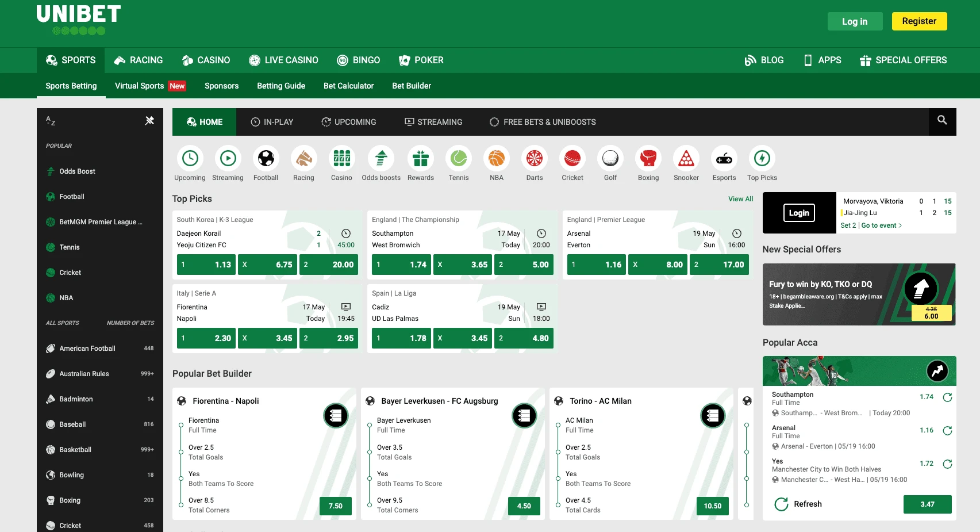Click the pin icon in sidebar header
980x532 pixels.
point(149,120)
